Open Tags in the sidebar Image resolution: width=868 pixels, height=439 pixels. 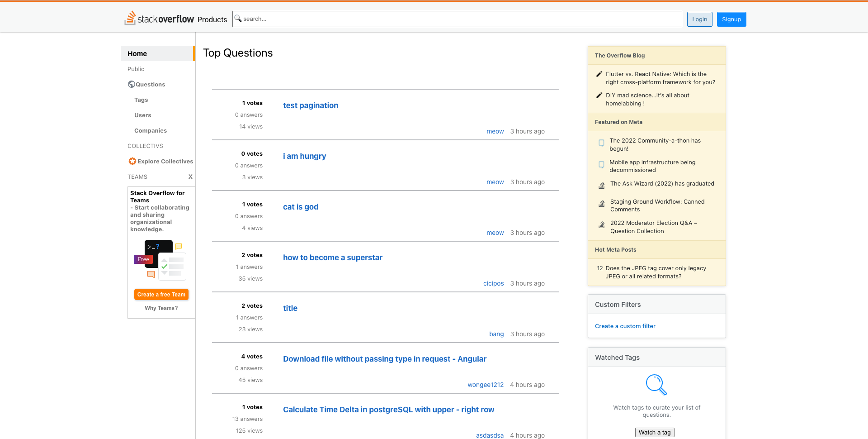point(141,100)
